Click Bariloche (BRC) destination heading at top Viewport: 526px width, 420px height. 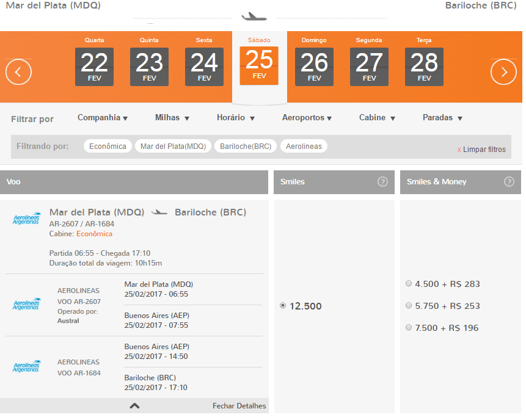pos(481,5)
